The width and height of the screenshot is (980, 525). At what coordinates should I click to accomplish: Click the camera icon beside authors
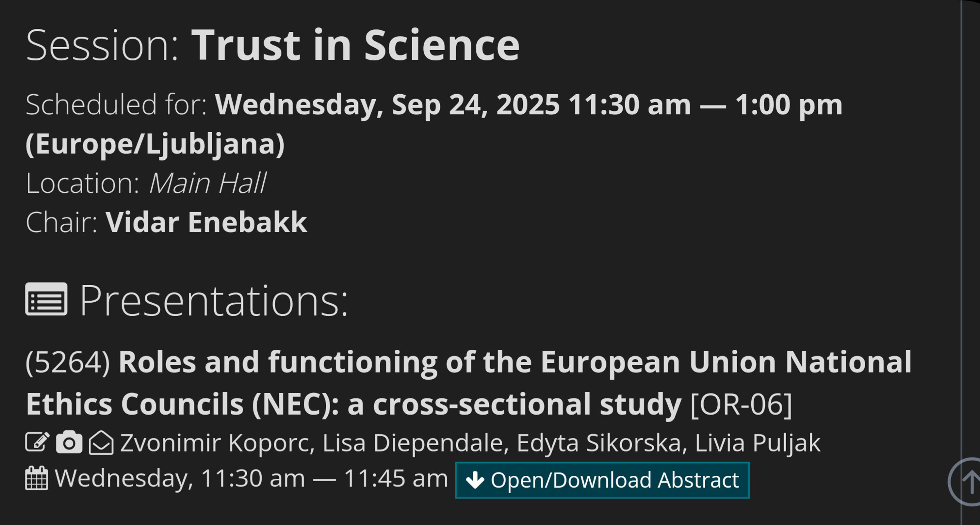[x=69, y=442]
